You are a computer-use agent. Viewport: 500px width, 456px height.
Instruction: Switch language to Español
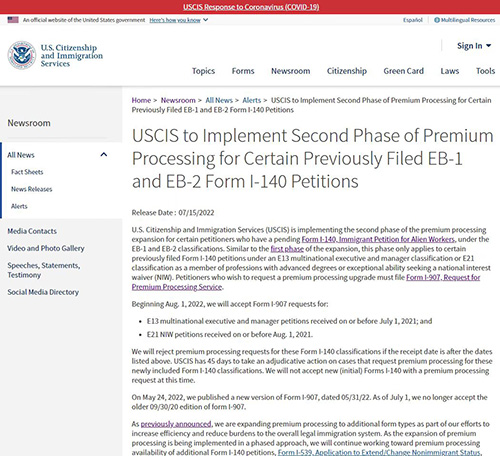(x=413, y=20)
